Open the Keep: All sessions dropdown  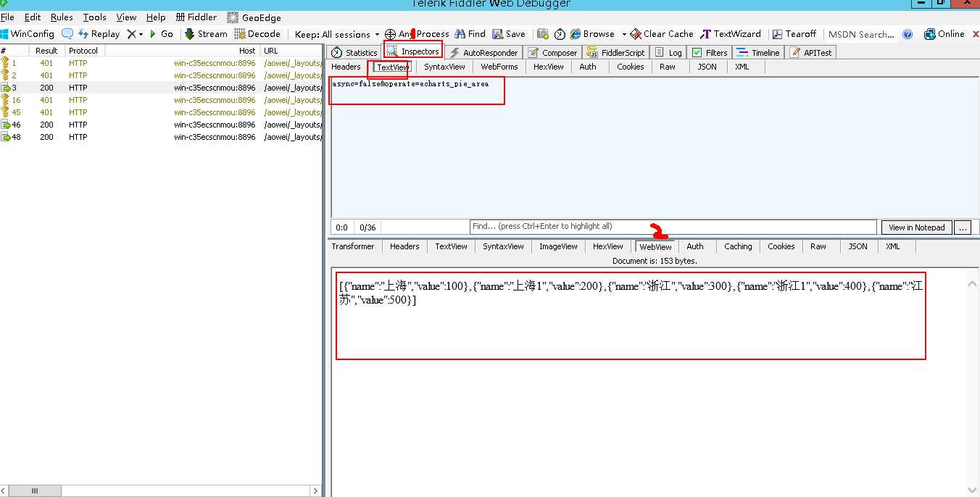pos(337,34)
